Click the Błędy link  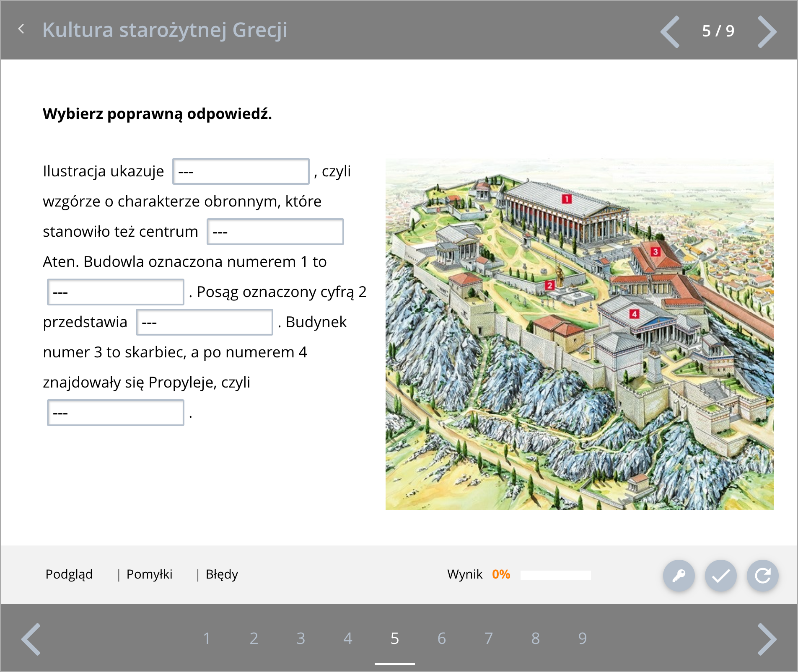tap(222, 574)
